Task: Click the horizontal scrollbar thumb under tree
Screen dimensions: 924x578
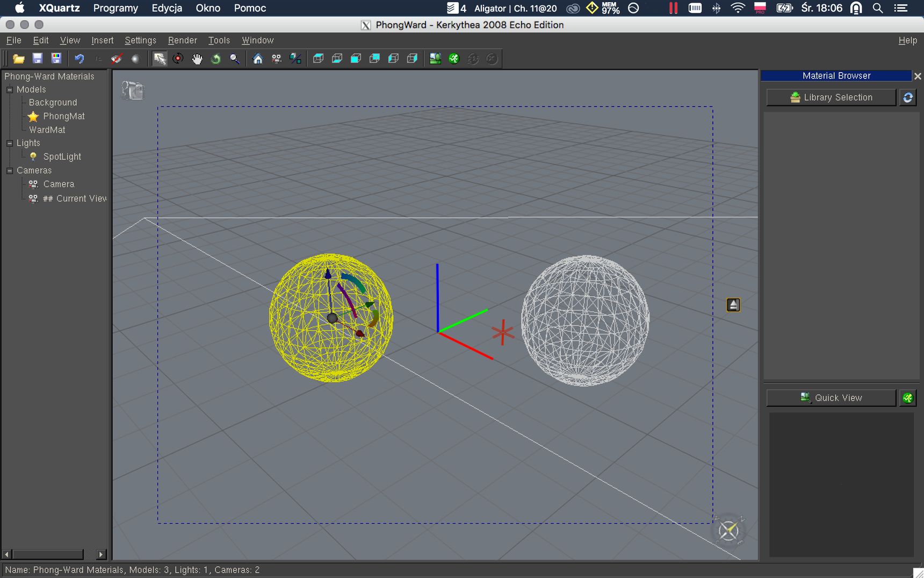Action: [48, 554]
